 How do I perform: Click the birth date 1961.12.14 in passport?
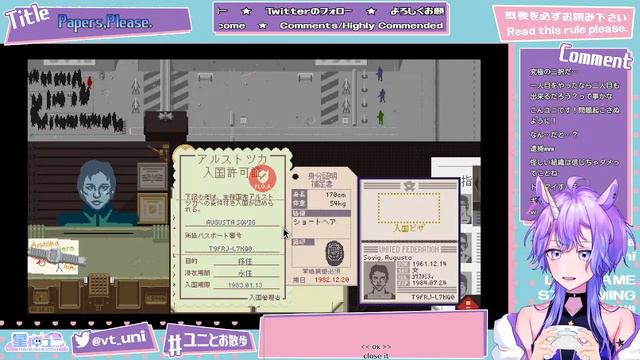tap(428, 264)
